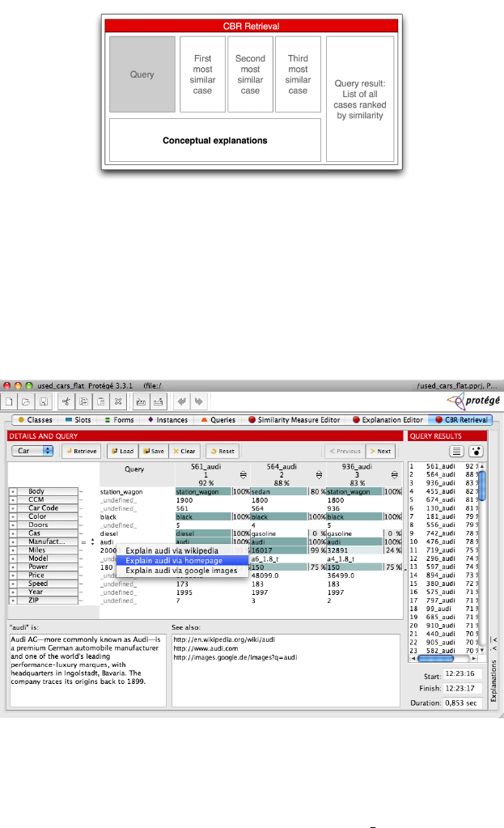The width and height of the screenshot is (504, 828).
Task: Click the Retrieve button
Action: pos(81,451)
